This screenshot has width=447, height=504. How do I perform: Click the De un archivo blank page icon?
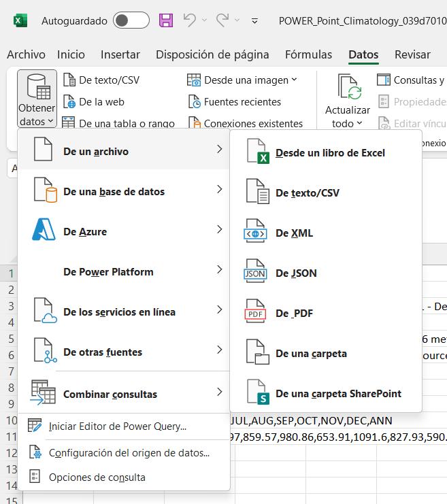pos(43,149)
